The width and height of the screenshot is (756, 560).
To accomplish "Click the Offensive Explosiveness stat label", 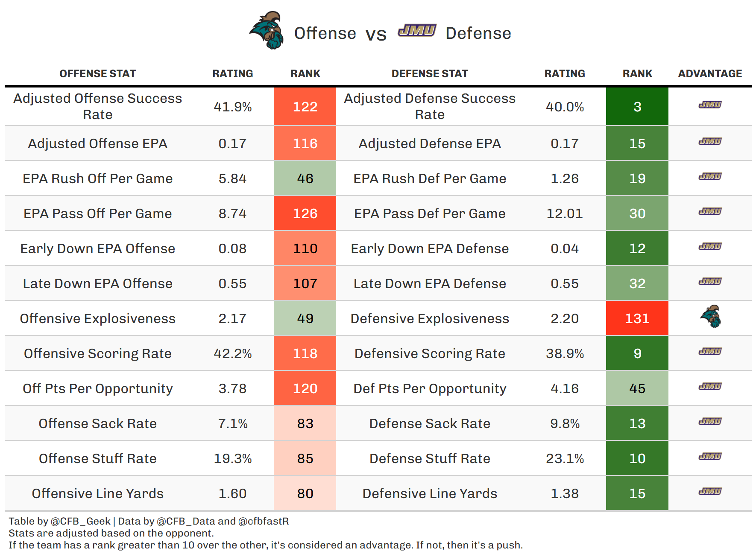I will [x=97, y=318].
